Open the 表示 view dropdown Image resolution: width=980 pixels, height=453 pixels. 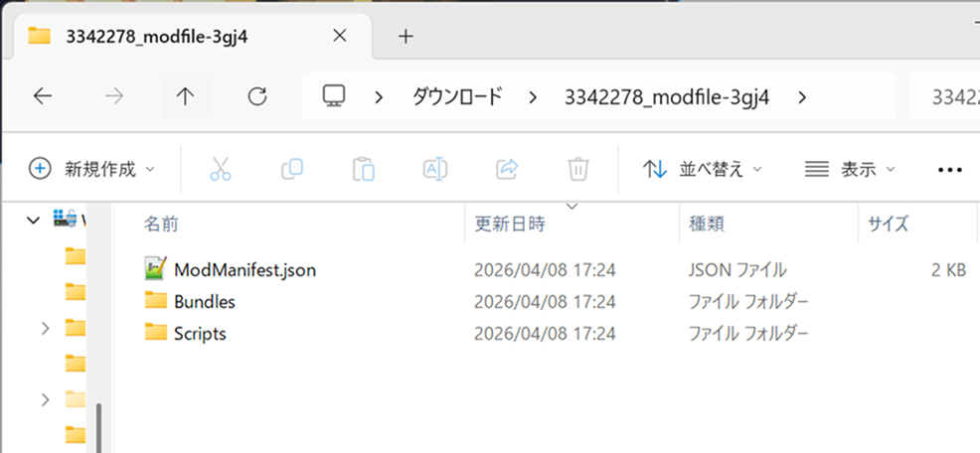(x=849, y=169)
